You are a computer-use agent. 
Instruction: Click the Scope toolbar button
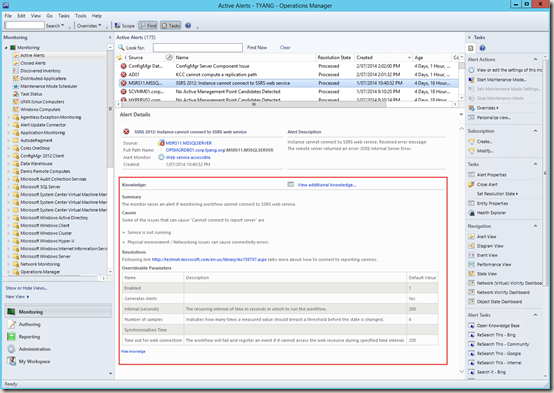click(124, 26)
